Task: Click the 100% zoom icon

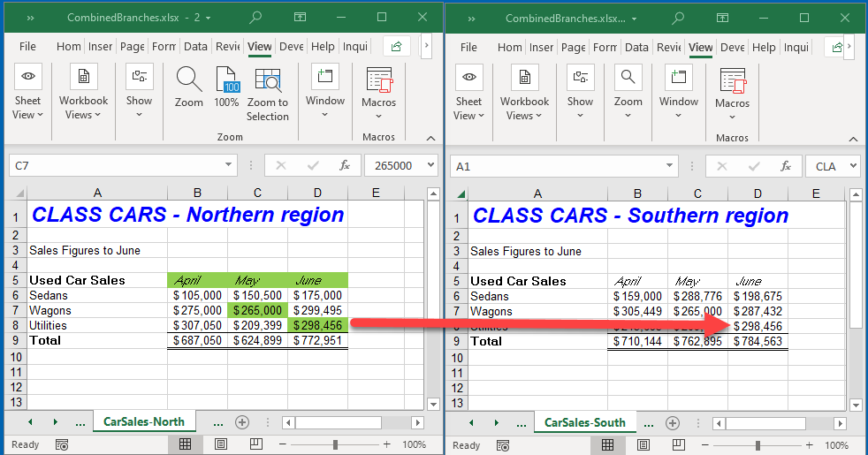Action: (227, 88)
